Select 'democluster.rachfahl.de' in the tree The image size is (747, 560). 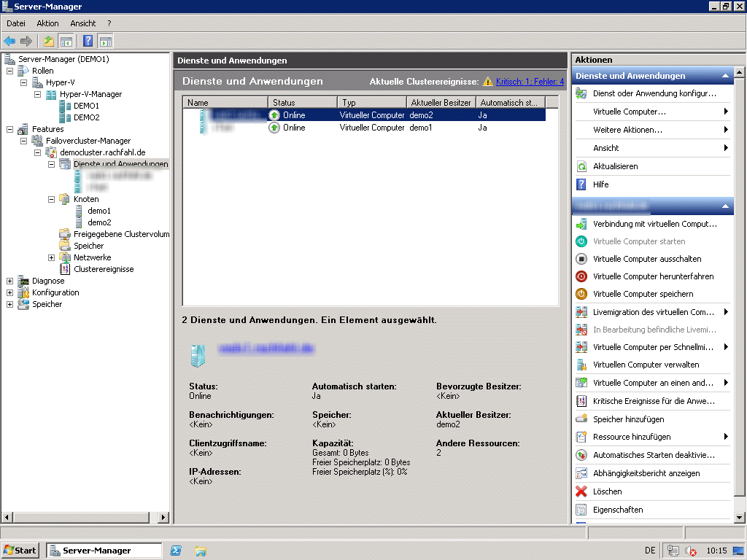pos(103,152)
